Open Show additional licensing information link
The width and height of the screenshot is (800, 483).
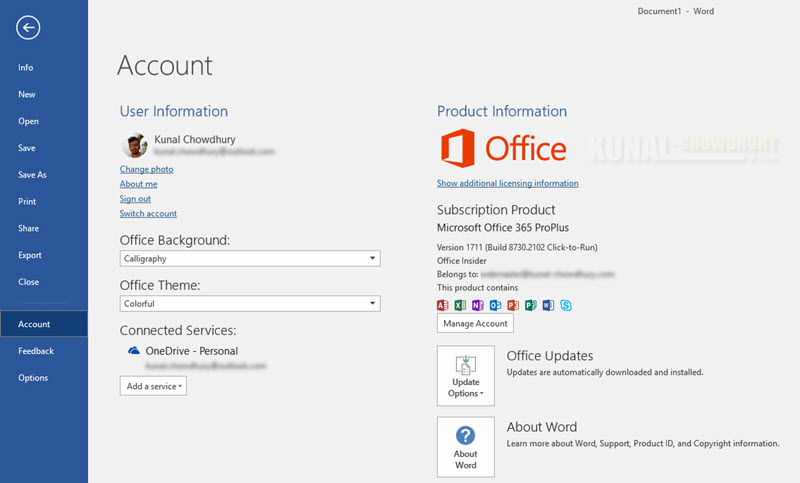[x=508, y=183]
